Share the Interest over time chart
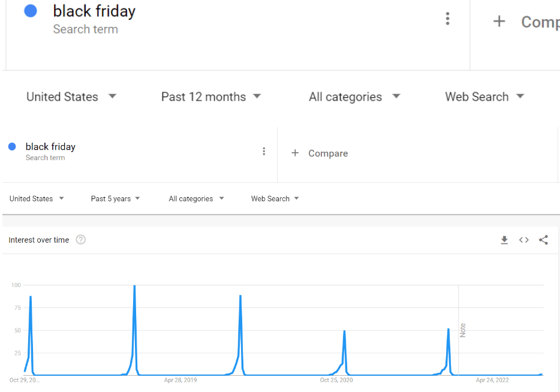This screenshot has width=560, height=392. [543, 240]
